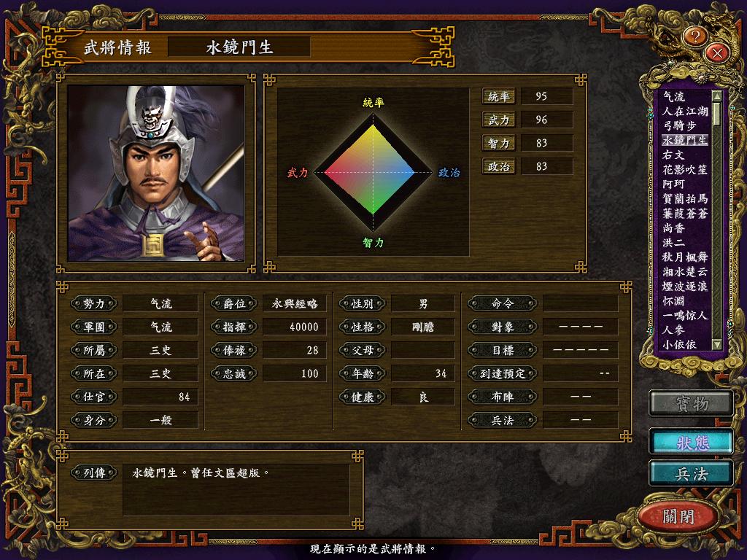Switch to the 狀態 status view
The image size is (747, 560).
692,443
